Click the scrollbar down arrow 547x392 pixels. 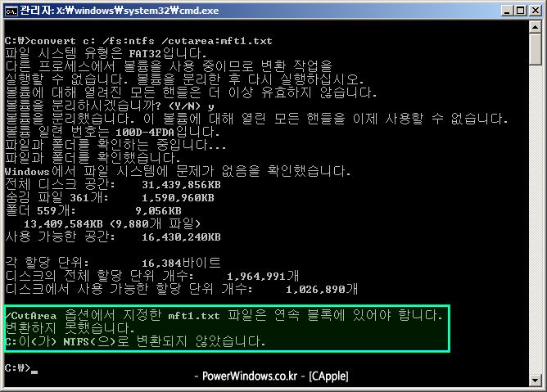[536, 381]
